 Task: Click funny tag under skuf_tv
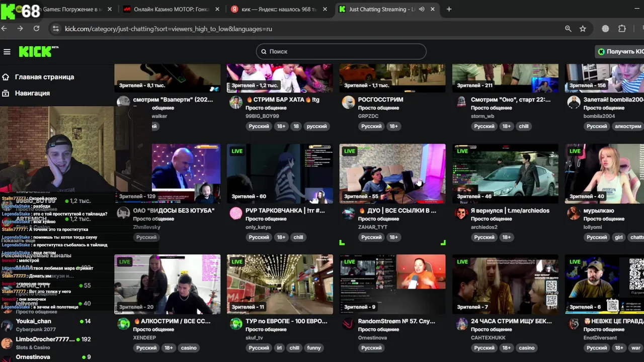314,347
